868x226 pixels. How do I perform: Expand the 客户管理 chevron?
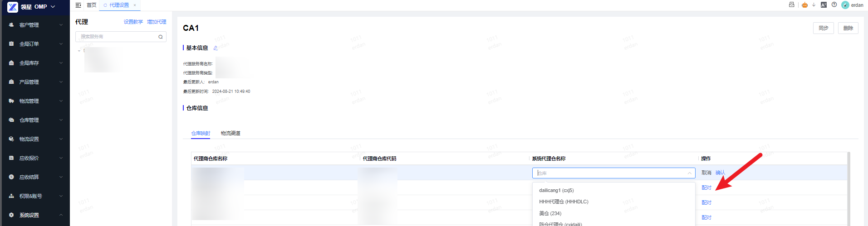61,25
